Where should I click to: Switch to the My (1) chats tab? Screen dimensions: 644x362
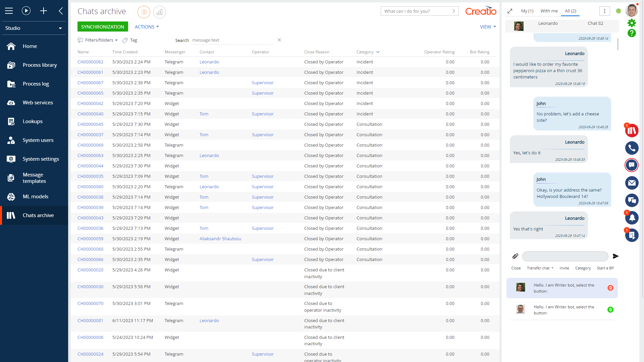527,11
